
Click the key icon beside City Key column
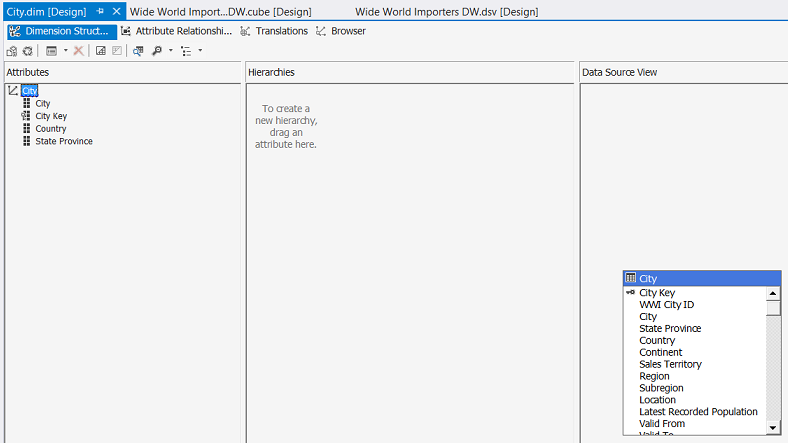coord(630,292)
